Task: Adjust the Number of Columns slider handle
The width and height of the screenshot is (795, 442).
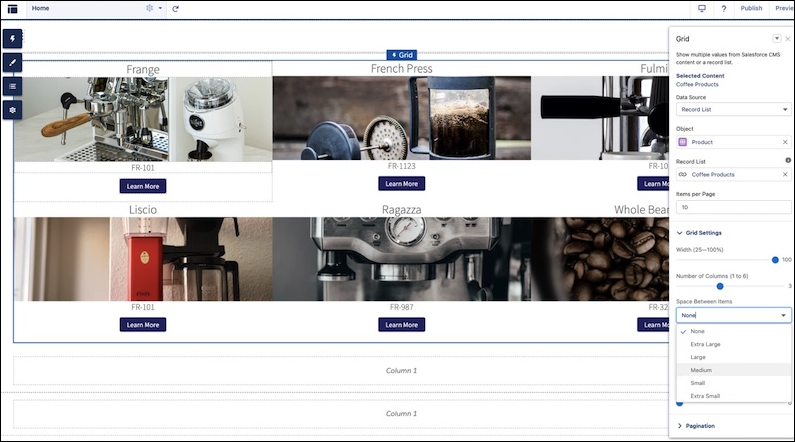Action: pos(719,286)
